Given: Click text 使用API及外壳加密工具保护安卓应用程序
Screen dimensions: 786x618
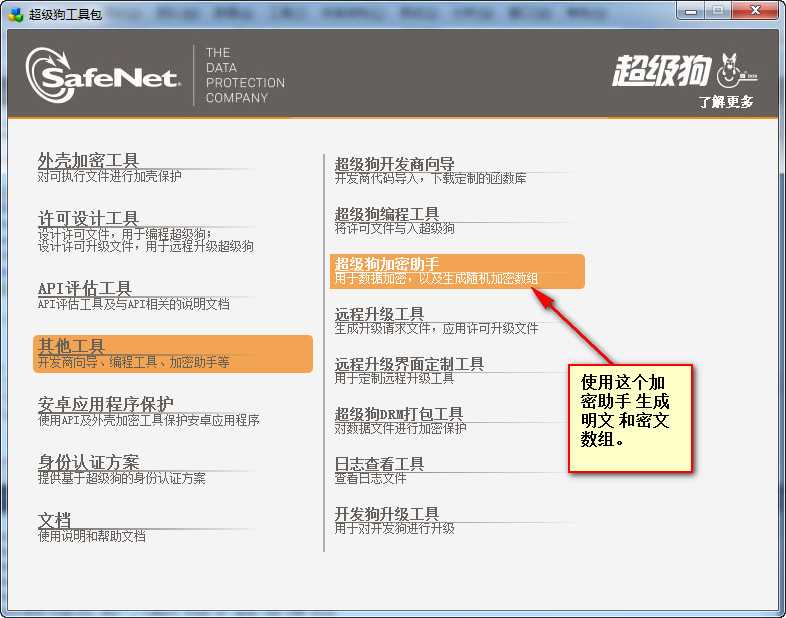Looking at the screenshot, I should coord(149,420).
